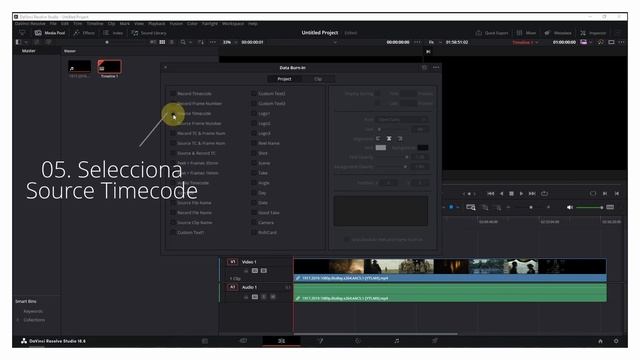Open the Color page icon
640x360 pixels.
click(358, 341)
